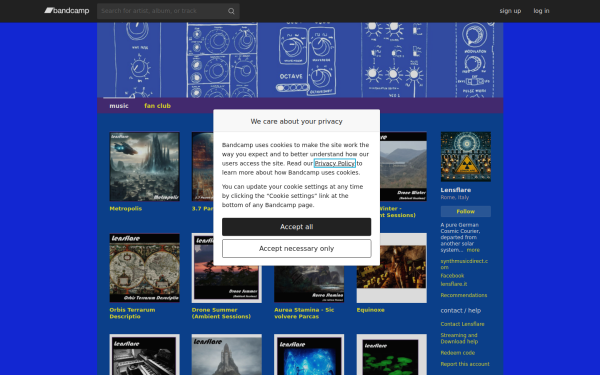
Task: Open the Metropolis album cover
Action: [144, 166]
